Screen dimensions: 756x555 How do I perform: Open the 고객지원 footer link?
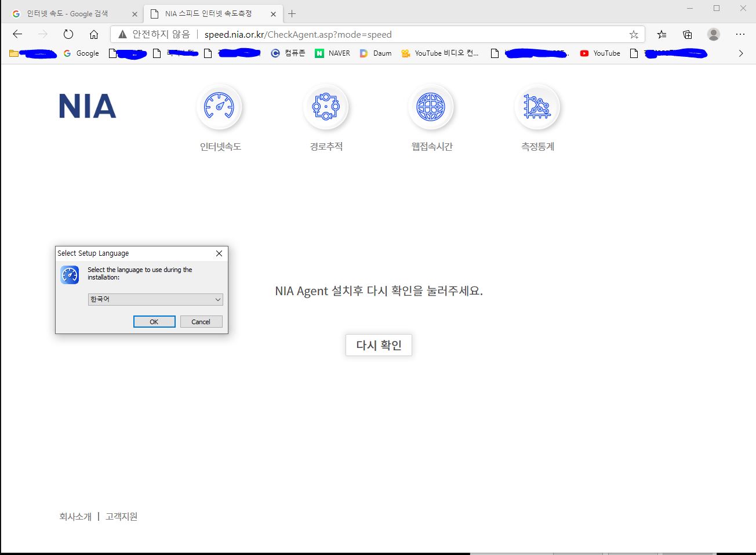pos(122,517)
